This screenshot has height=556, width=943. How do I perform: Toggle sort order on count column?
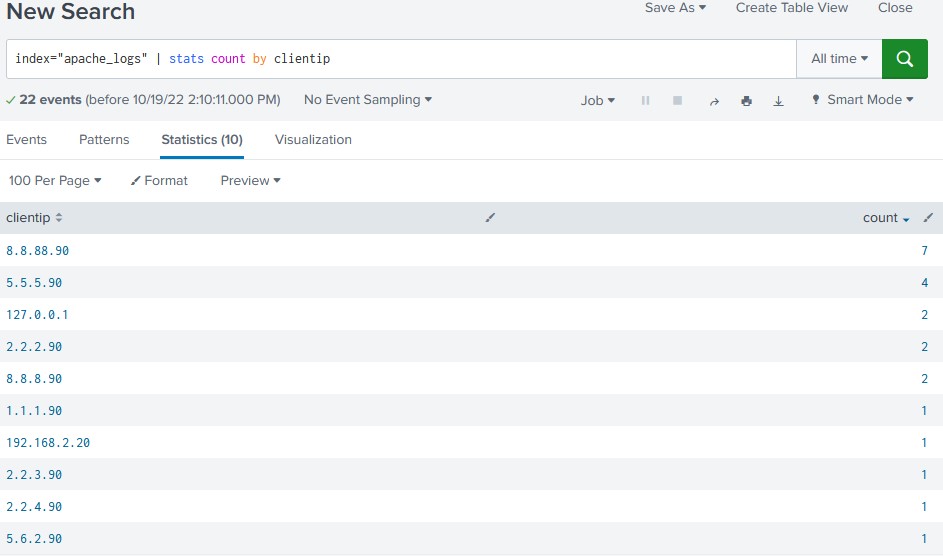pyautogui.click(x=886, y=218)
